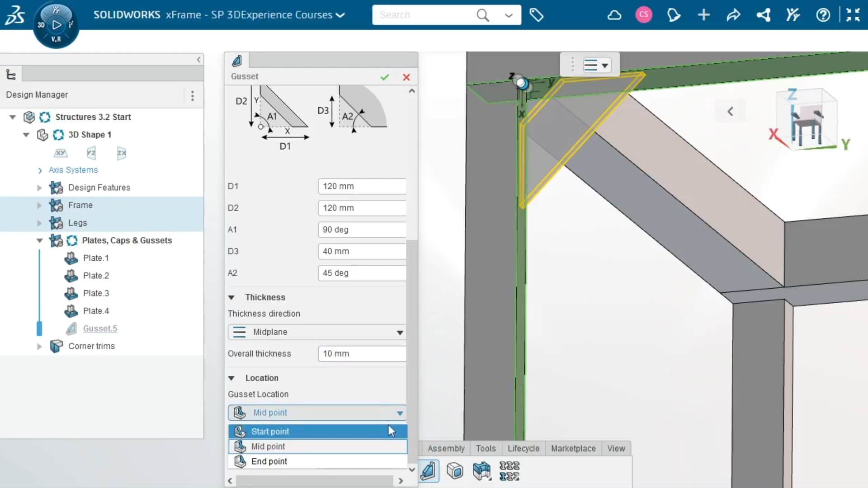
Task: Click the share arrow icon in top bar
Action: click(734, 15)
